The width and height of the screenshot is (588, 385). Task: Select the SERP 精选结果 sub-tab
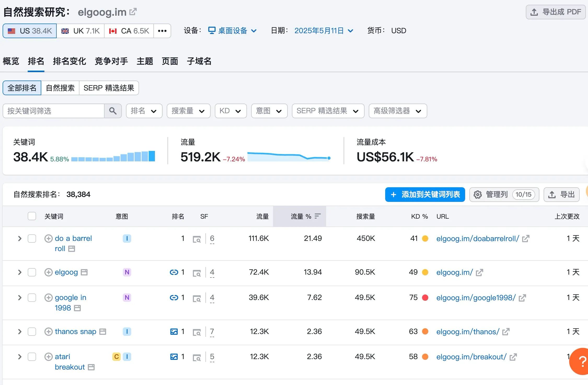click(109, 88)
